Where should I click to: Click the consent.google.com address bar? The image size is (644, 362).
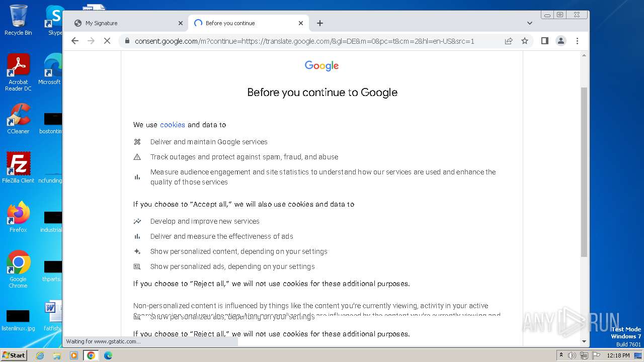(304, 41)
